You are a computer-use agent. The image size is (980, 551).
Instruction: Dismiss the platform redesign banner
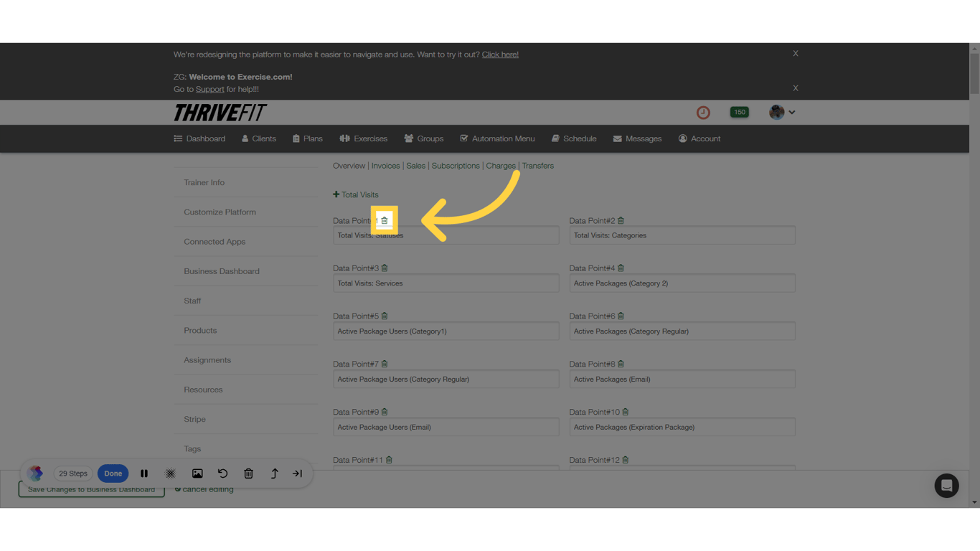click(796, 54)
